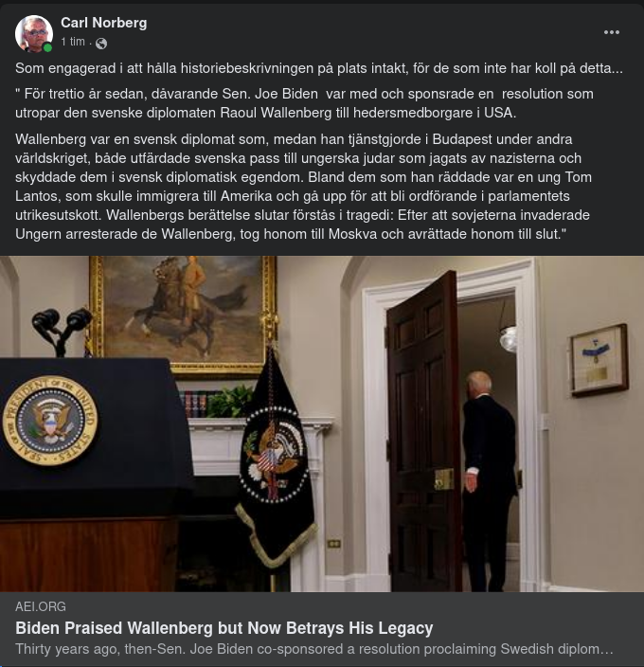644x667 pixels.
Task: Click the presidential flag in the photo
Action: 277,458
